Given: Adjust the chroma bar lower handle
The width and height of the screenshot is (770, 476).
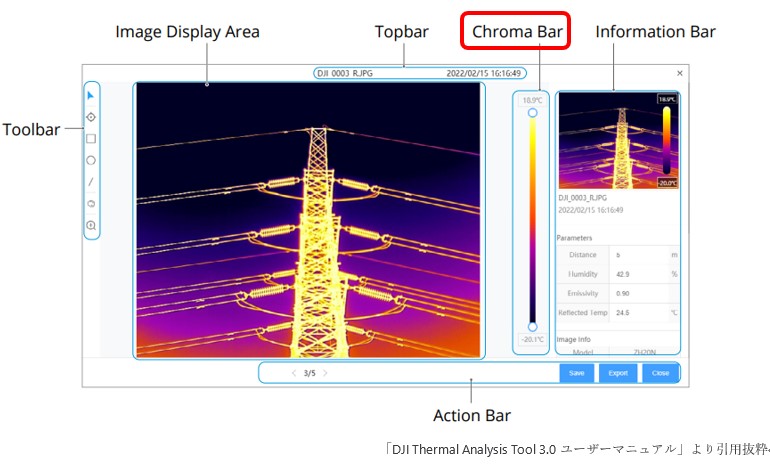Looking at the screenshot, I should 532,327.
